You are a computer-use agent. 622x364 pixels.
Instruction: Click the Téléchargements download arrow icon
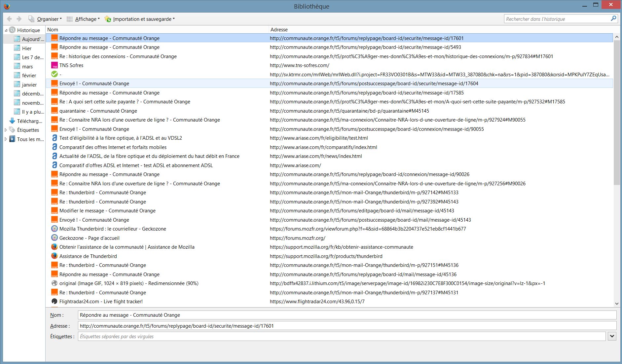(x=12, y=121)
